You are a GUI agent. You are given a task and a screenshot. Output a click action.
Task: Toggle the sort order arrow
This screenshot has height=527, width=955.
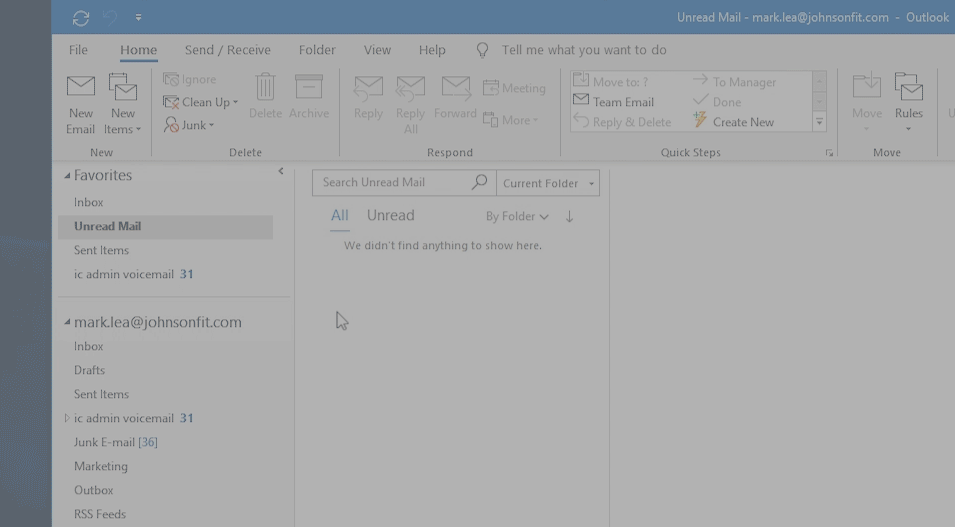pos(569,216)
